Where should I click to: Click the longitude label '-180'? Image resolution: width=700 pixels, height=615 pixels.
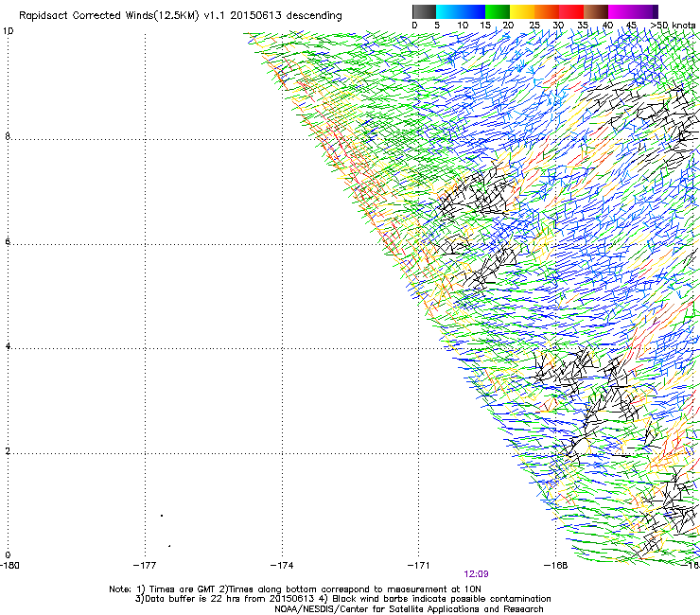click(x=9, y=566)
